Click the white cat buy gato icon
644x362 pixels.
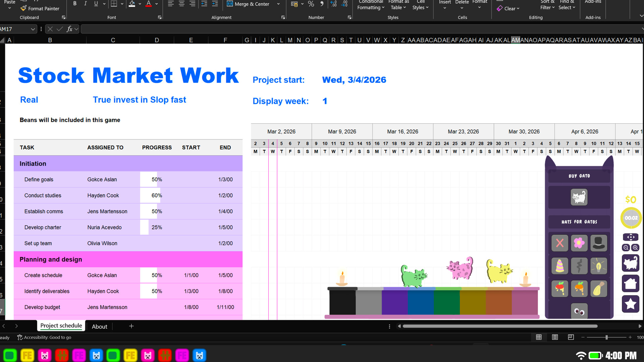click(x=579, y=197)
